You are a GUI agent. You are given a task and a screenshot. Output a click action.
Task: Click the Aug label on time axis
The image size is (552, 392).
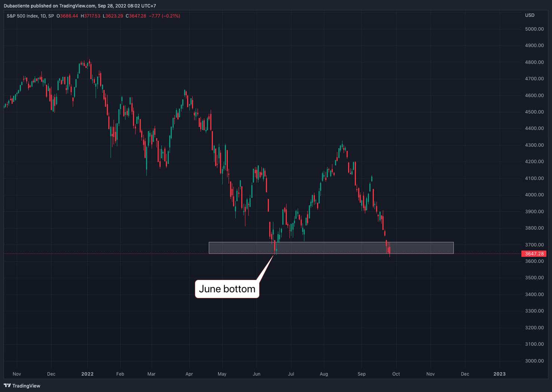[x=324, y=374]
